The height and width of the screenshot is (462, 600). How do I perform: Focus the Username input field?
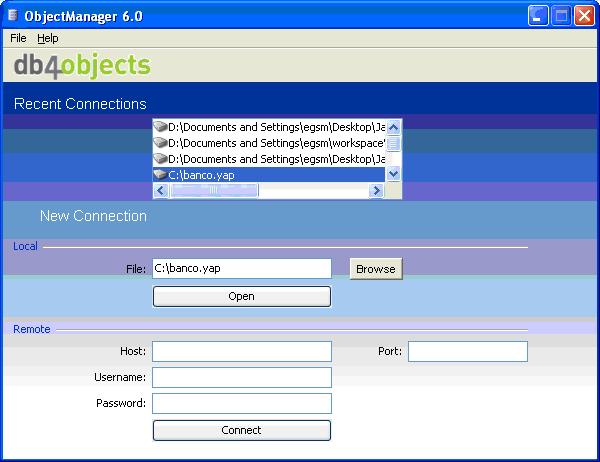point(242,377)
